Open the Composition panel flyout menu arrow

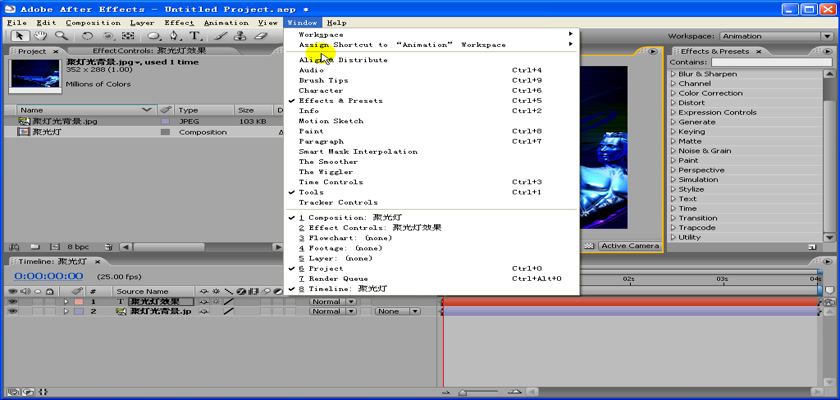[x=652, y=51]
